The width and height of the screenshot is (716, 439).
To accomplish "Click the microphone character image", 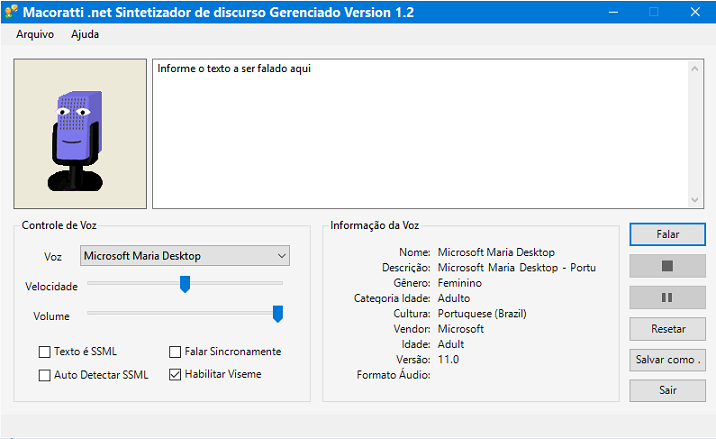I will tap(80, 133).
